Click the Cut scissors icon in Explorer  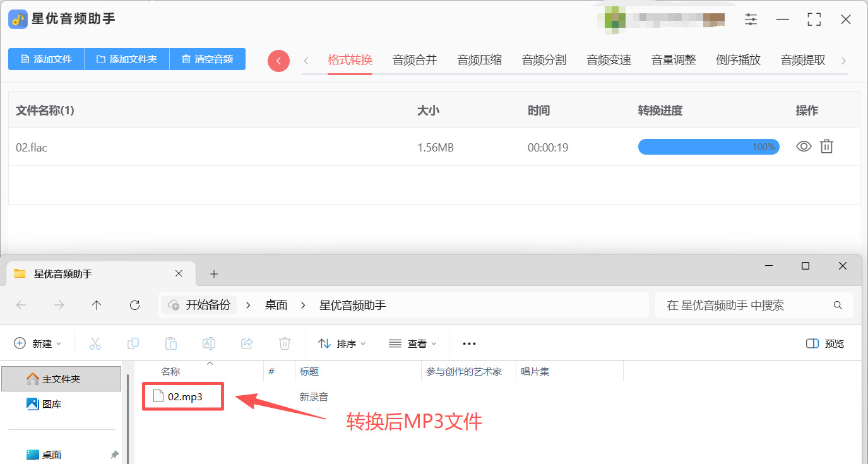click(x=95, y=343)
